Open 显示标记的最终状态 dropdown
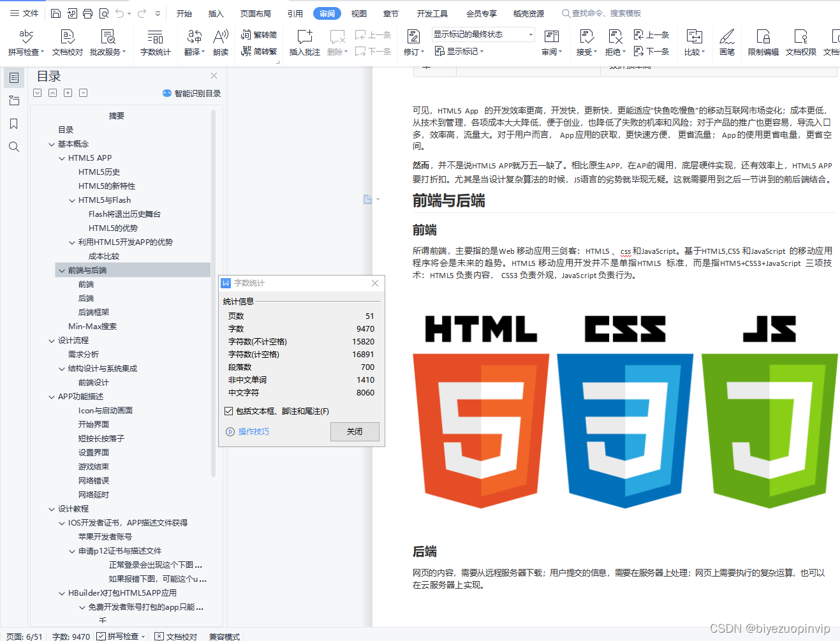Screen dimensions: 840x641 tap(483, 34)
